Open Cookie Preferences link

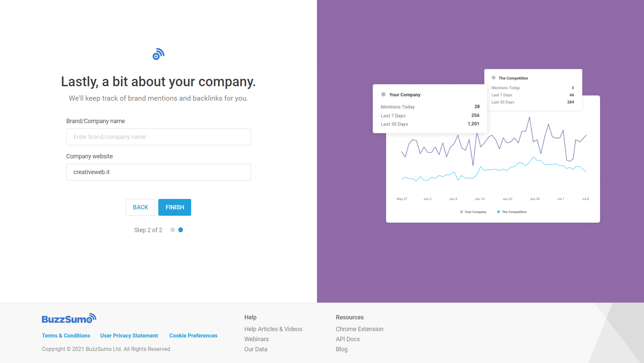[x=193, y=335]
